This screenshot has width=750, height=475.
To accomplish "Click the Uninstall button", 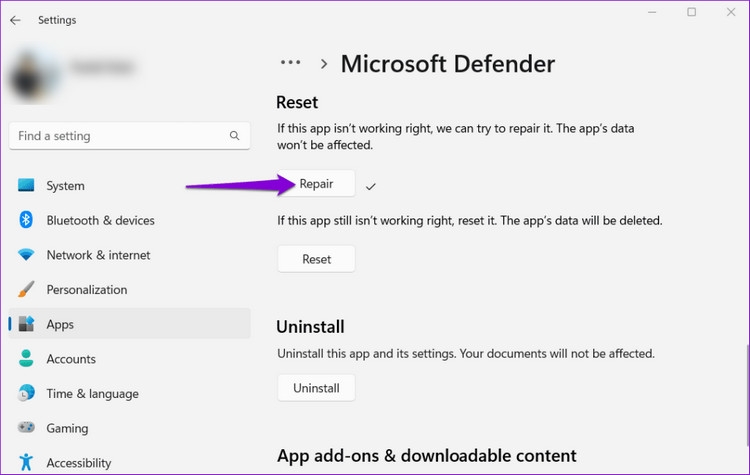I will point(316,388).
